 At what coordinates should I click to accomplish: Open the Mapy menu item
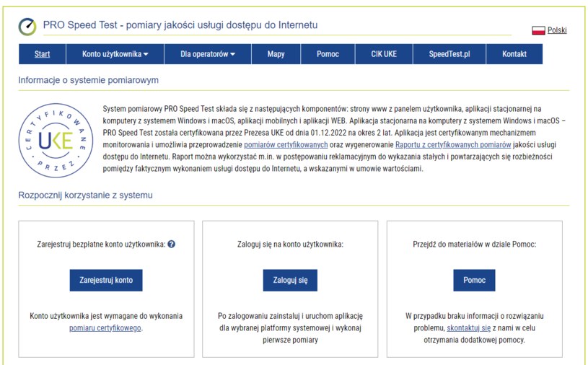[x=276, y=54]
